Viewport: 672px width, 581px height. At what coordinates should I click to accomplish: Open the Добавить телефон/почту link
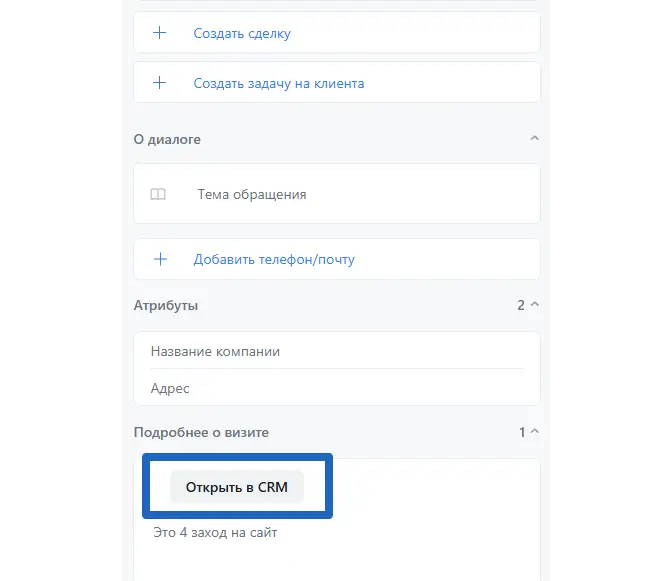(x=274, y=259)
